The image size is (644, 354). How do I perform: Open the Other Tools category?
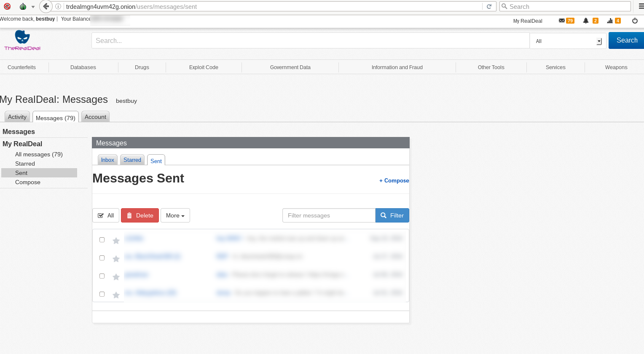pyautogui.click(x=491, y=67)
